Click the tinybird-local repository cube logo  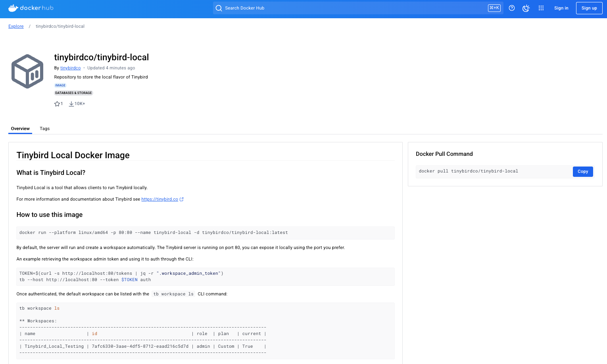pos(27,71)
